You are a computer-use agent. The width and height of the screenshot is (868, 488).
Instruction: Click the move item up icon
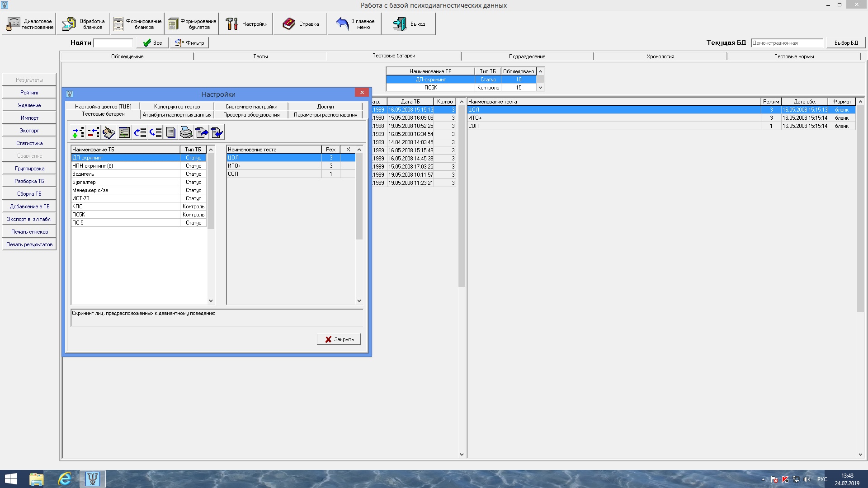pyautogui.click(x=140, y=132)
